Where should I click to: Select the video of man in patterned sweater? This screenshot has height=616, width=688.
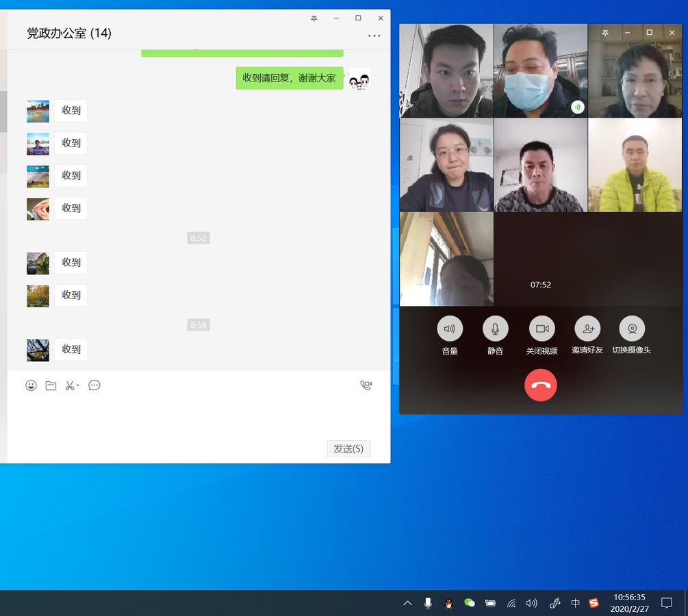pos(541,165)
